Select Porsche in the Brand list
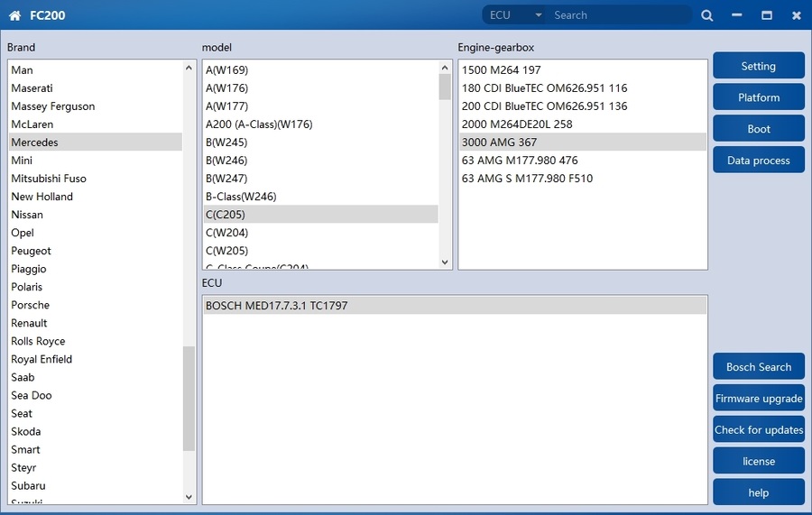 pos(31,305)
